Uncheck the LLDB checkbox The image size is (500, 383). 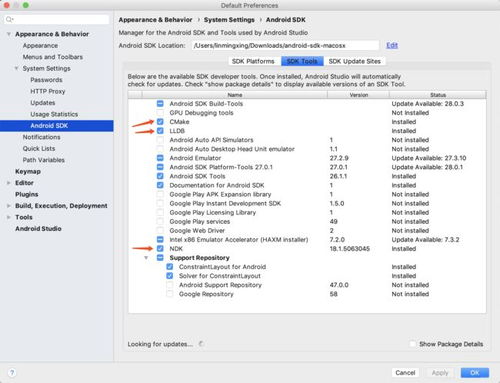160,131
